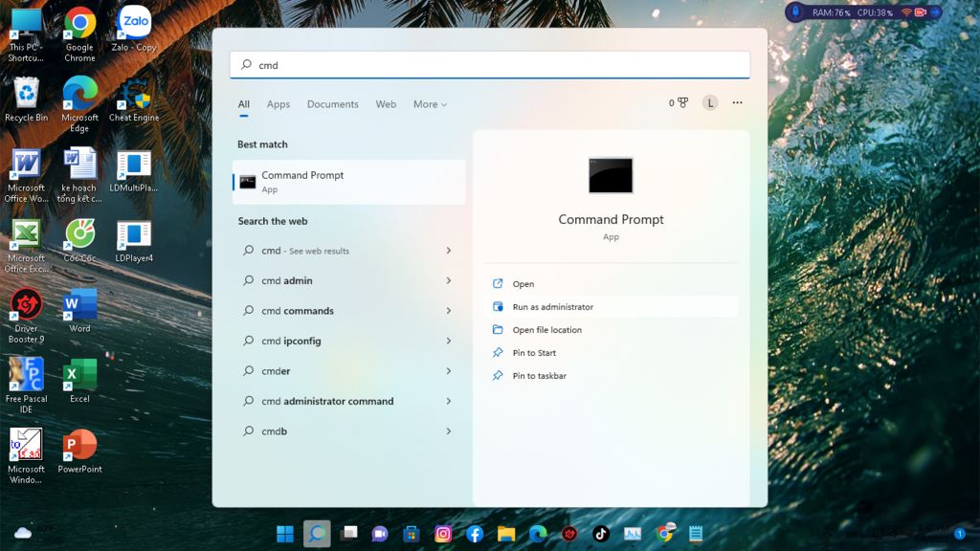This screenshot has width=980, height=551.
Task: Open the Chat app on taskbar
Action: point(380,534)
